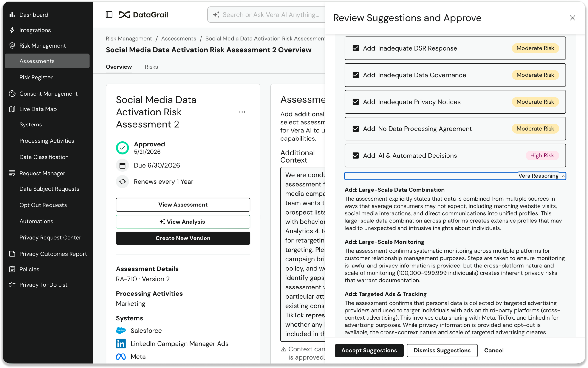The height and width of the screenshot is (368, 588).
Task: Click the Salesforce cloud icon
Action: [121, 330]
